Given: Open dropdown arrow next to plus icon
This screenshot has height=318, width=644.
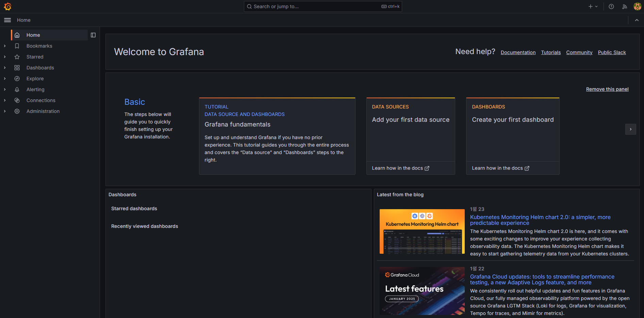Looking at the screenshot, I should pyautogui.click(x=596, y=6).
